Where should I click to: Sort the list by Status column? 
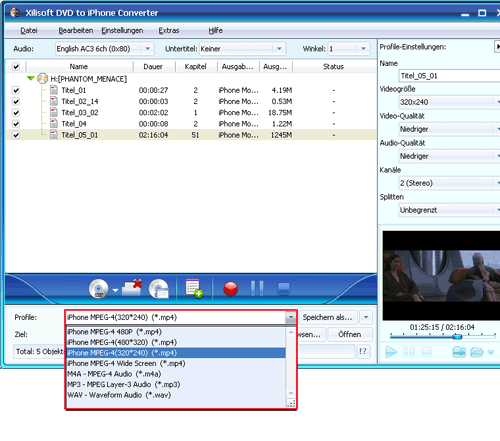point(333,67)
